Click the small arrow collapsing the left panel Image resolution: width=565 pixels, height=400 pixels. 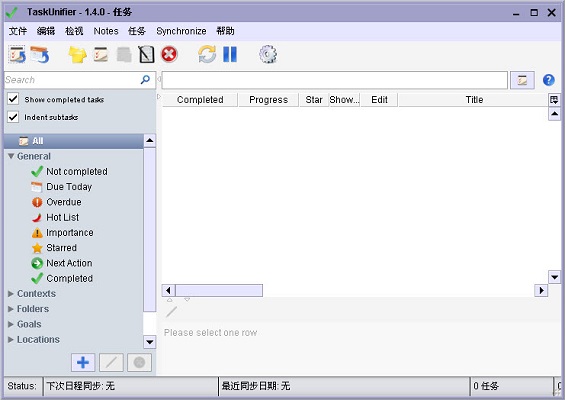(x=159, y=79)
